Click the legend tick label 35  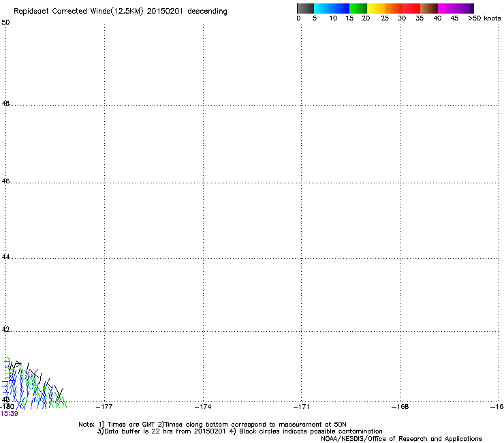point(420,18)
